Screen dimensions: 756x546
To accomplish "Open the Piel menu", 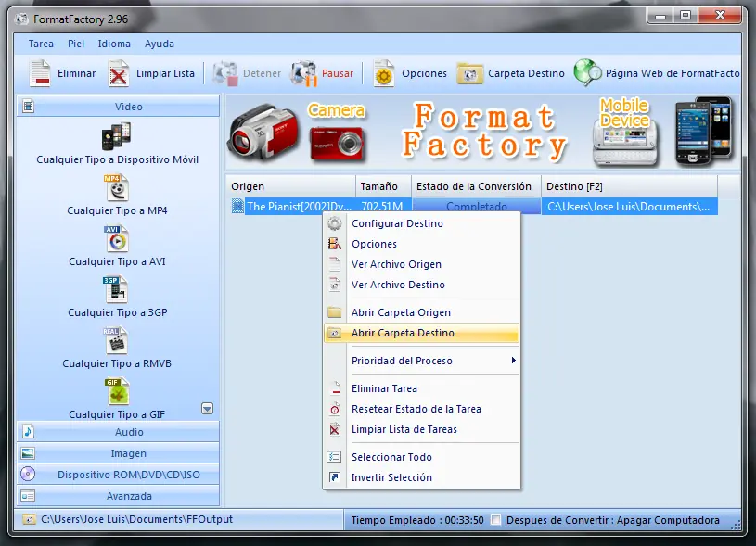I will (76, 44).
